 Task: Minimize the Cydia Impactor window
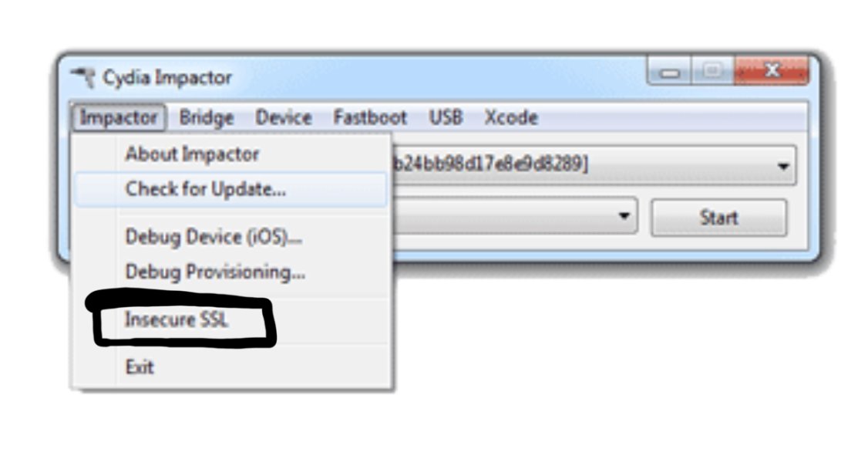click(668, 70)
